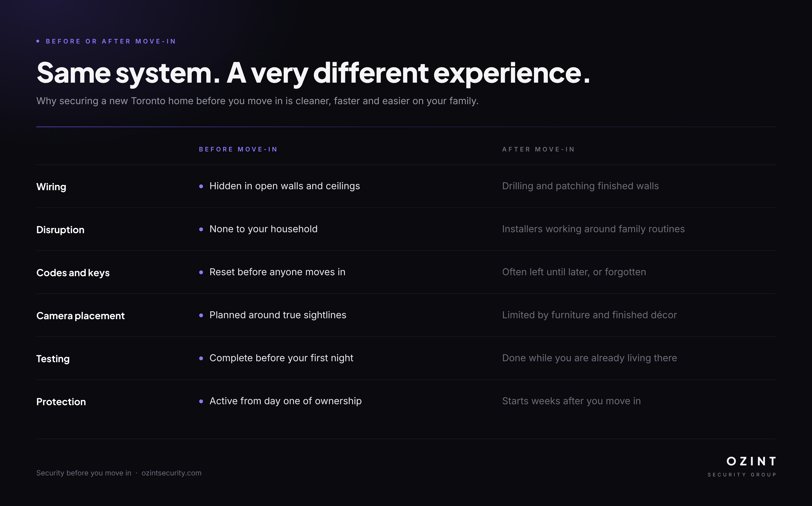This screenshot has width=812, height=506.
Task: Click 'Security before you move in' footer text
Action: pyautogui.click(x=84, y=473)
